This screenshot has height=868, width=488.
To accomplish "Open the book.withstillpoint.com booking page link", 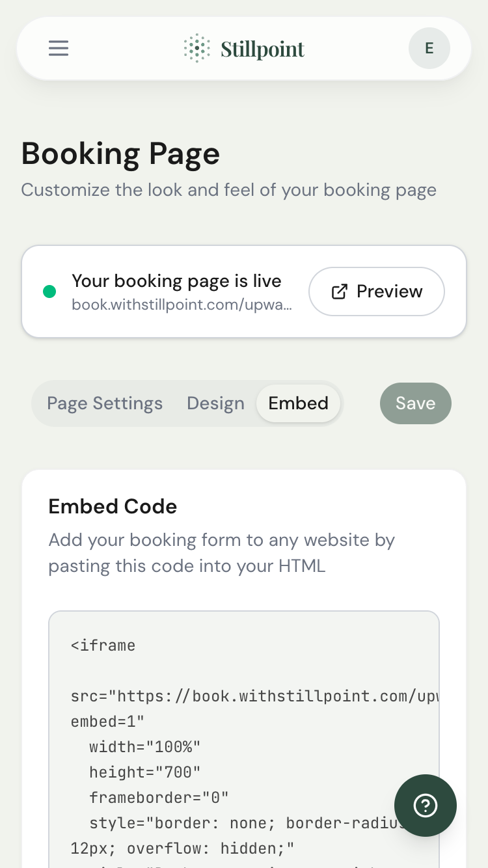I will [x=183, y=305].
